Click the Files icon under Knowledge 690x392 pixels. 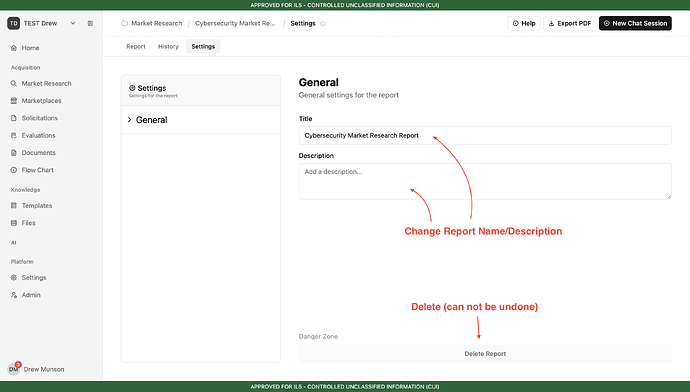(x=14, y=223)
